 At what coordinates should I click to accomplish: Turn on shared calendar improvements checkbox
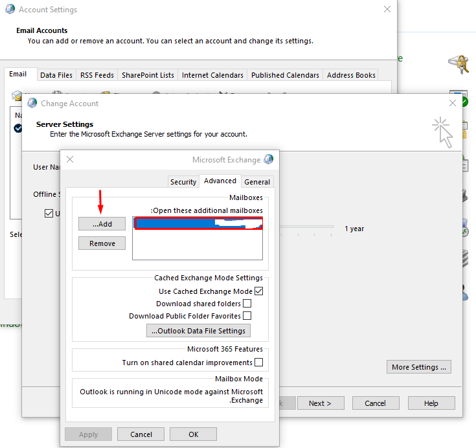click(258, 363)
